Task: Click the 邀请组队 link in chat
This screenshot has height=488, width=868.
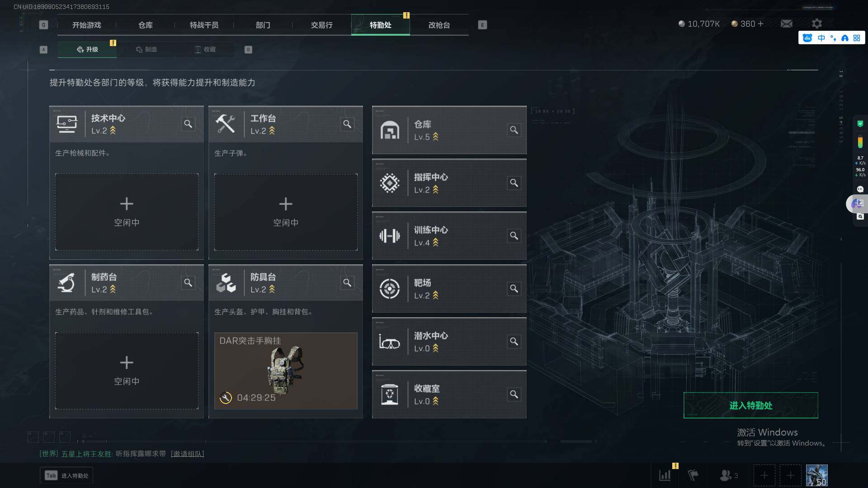Action: [x=188, y=454]
